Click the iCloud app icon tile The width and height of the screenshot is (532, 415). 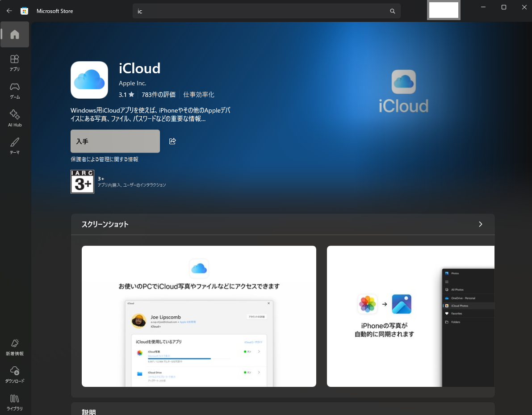tap(89, 80)
